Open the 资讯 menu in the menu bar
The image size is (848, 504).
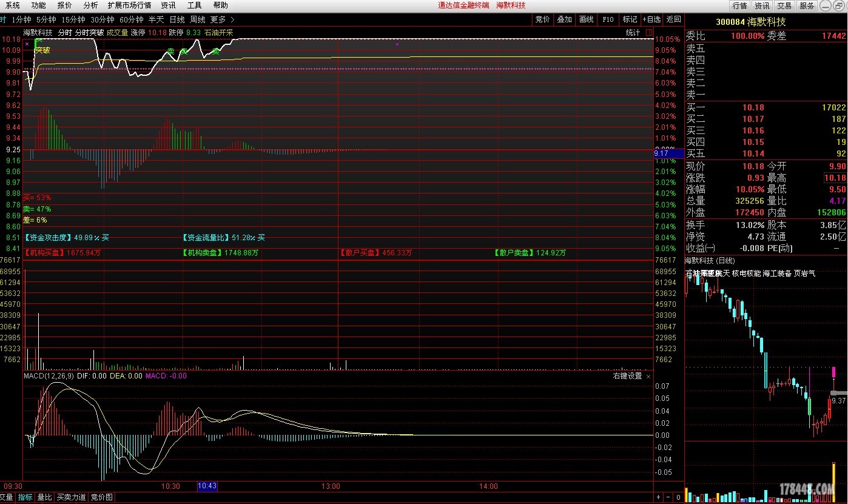[168, 5]
